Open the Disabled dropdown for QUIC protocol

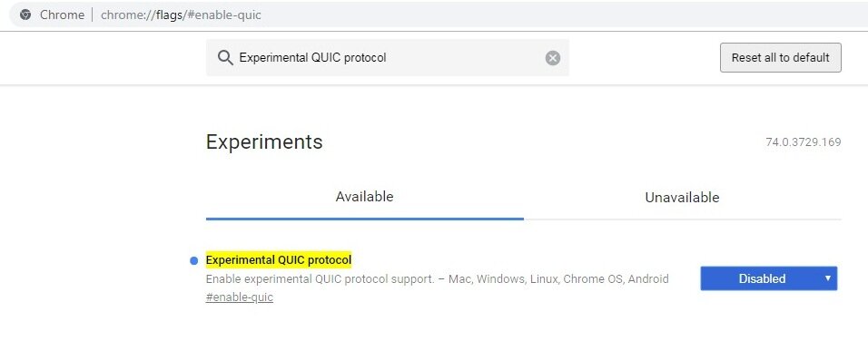pos(768,278)
